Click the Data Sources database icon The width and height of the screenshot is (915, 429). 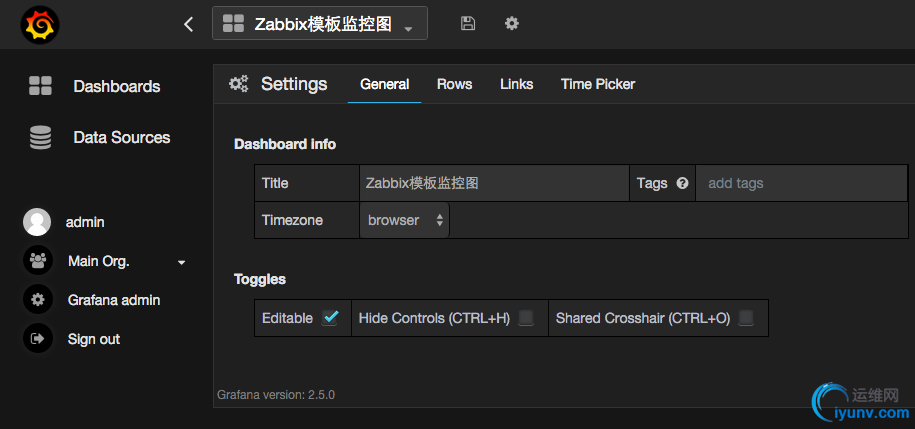(40, 138)
